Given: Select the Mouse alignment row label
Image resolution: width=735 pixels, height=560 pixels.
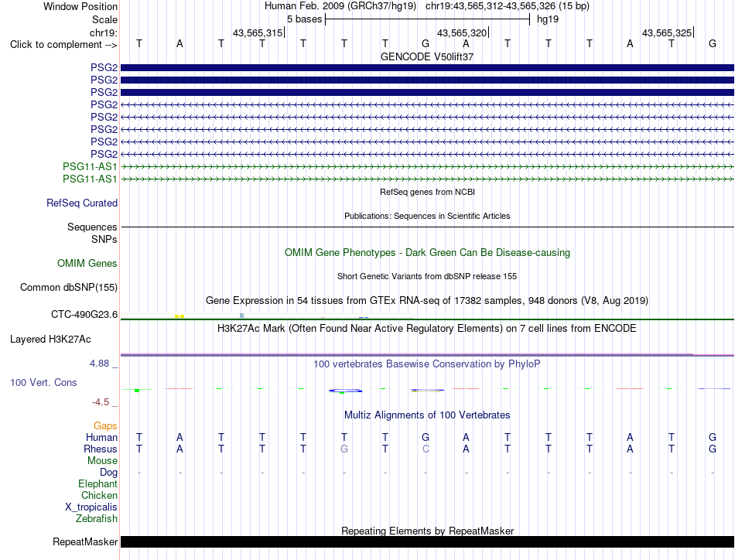Looking at the screenshot, I should (102, 461).
